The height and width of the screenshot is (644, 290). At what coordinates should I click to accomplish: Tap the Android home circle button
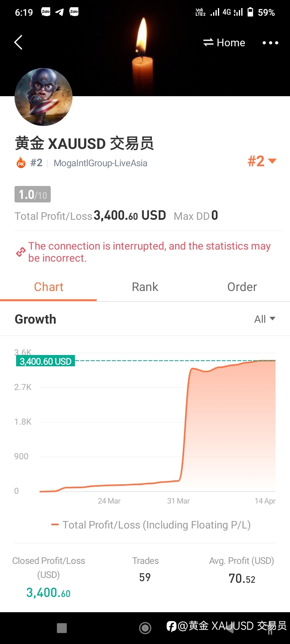pos(145,628)
